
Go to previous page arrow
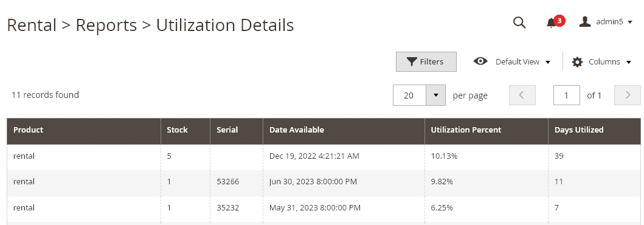522,95
